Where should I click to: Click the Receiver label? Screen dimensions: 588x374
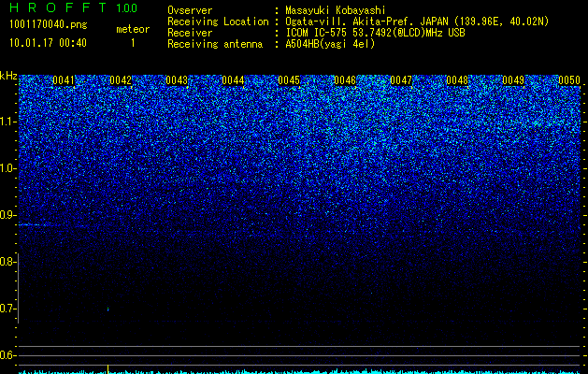point(190,33)
